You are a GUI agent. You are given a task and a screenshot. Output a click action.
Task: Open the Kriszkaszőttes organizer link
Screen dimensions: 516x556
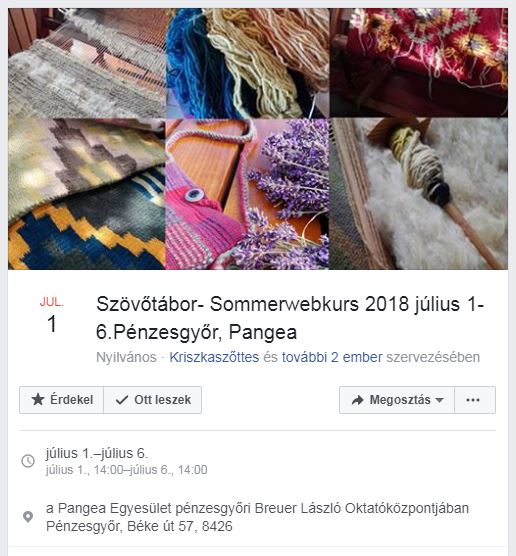point(214,357)
